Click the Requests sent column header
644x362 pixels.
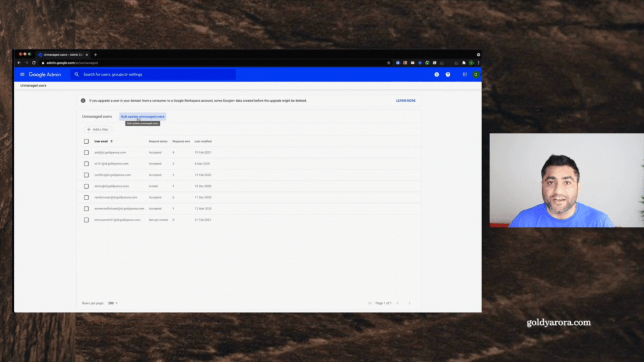click(181, 141)
